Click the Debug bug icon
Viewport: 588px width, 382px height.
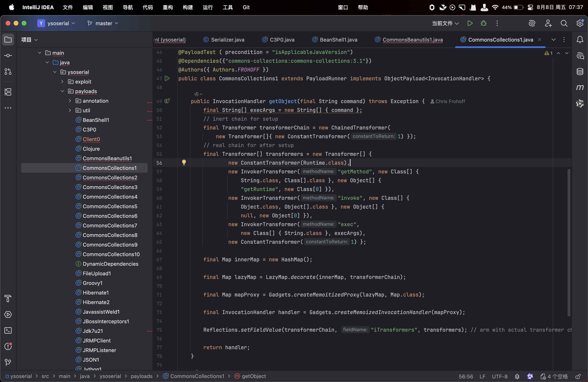tap(483, 23)
